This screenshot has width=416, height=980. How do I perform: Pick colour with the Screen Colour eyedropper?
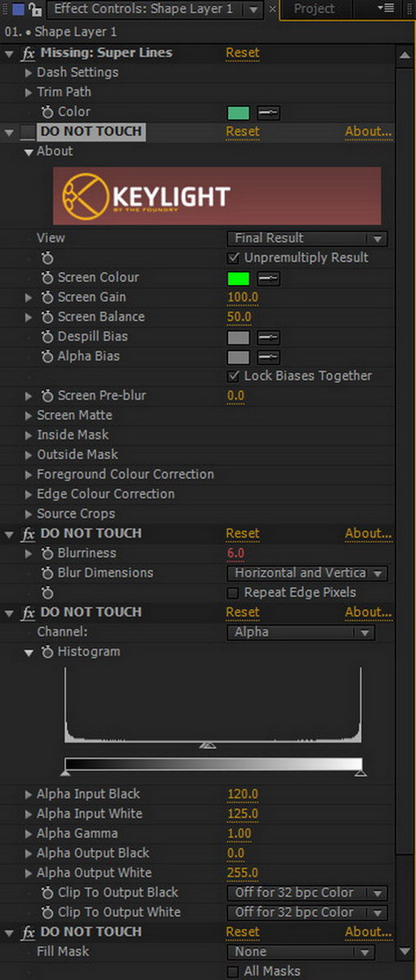[x=268, y=278]
